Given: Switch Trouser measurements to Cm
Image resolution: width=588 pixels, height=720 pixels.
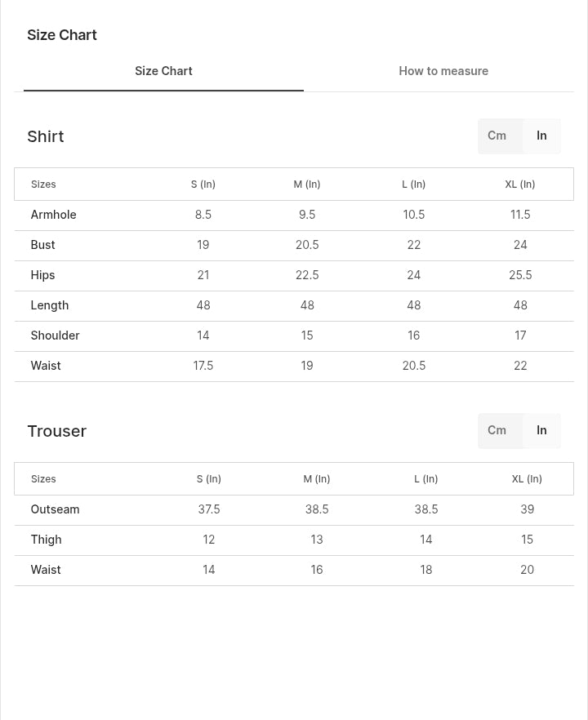Looking at the screenshot, I should click(497, 431).
